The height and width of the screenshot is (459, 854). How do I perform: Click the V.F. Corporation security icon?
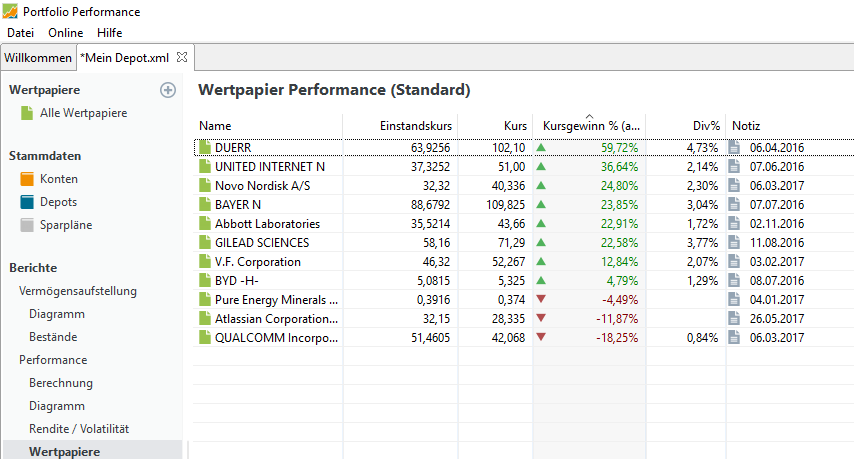(x=205, y=261)
